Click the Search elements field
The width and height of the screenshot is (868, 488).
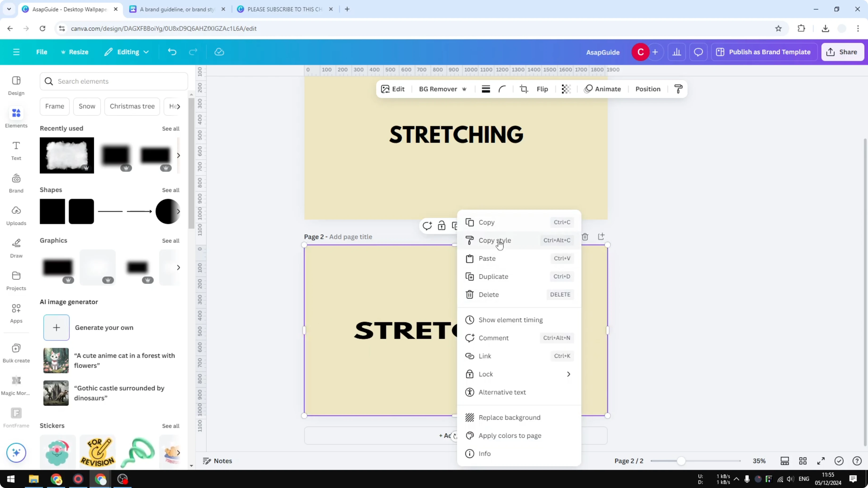[114, 81]
